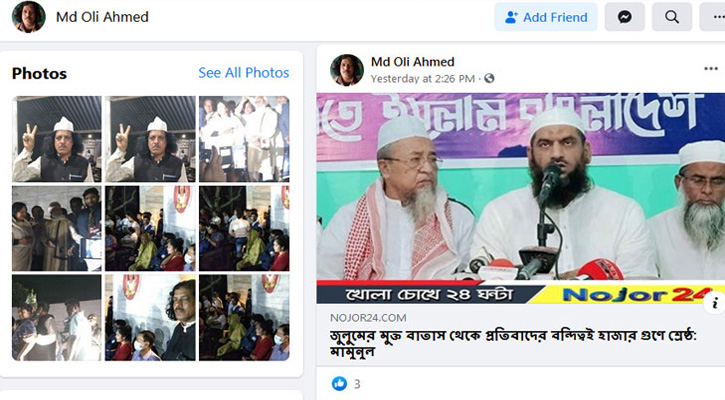Click the Add Friend button
Viewport: 725px width, 400px height.
(546, 17)
